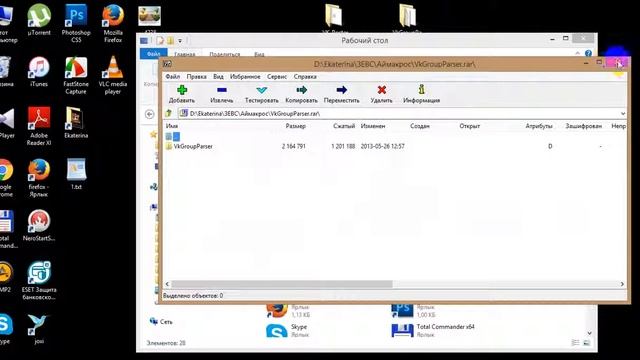Screen dimensions: 640x360
Task: Sort by the Открыт column header
Action: 469,126
